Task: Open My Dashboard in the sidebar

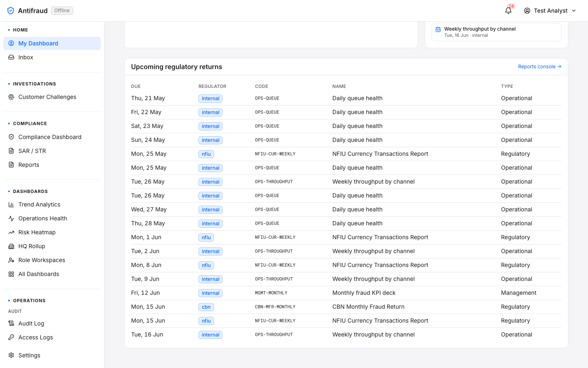Action: (x=52, y=43)
